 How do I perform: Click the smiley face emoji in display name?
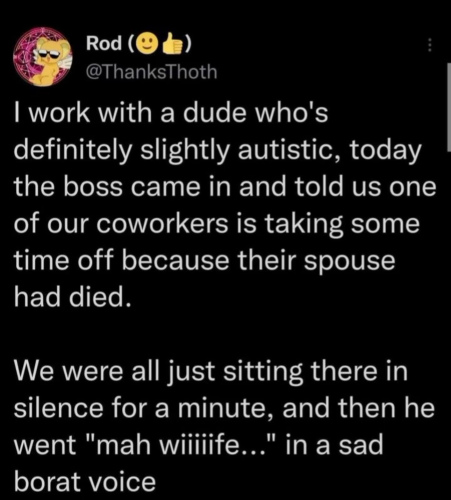(148, 44)
